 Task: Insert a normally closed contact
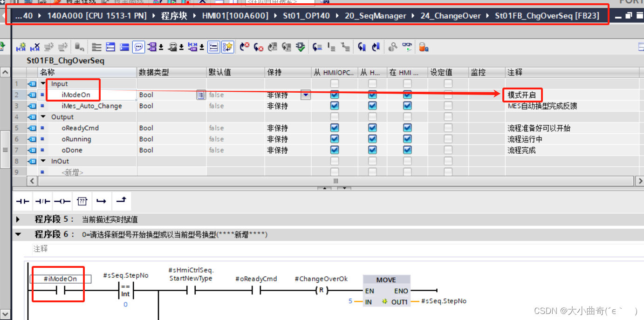tap(43, 201)
